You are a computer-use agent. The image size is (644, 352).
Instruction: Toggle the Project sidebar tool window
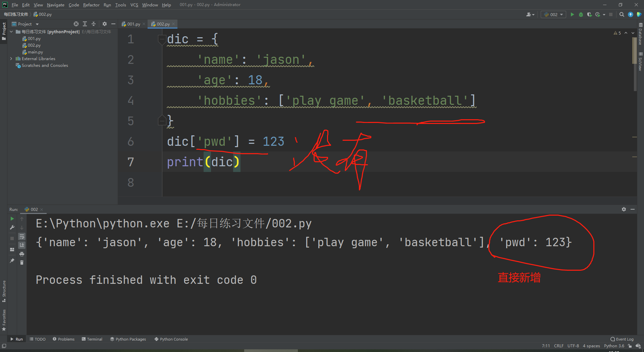click(x=4, y=31)
